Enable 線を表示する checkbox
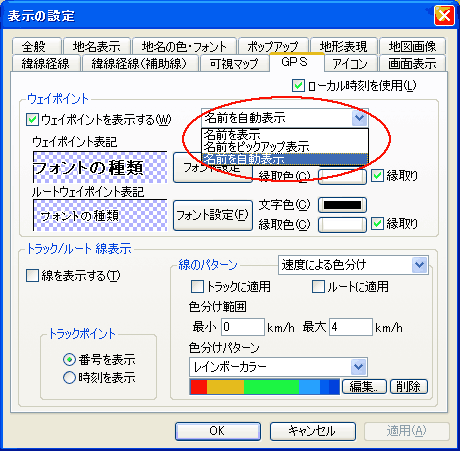 (32, 276)
